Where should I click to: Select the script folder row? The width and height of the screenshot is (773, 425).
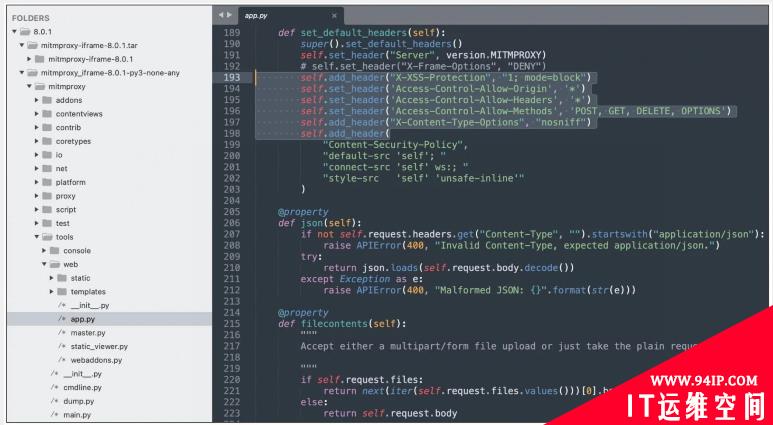109,210
